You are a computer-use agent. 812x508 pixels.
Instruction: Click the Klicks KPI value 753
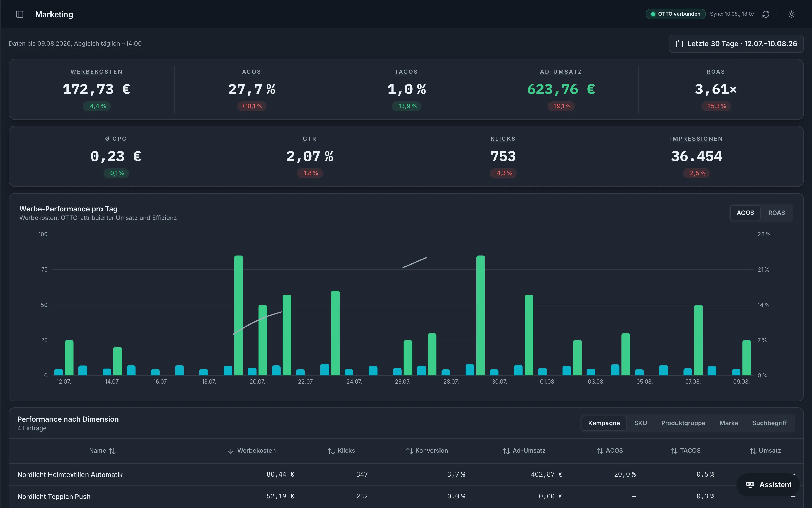[x=503, y=156]
